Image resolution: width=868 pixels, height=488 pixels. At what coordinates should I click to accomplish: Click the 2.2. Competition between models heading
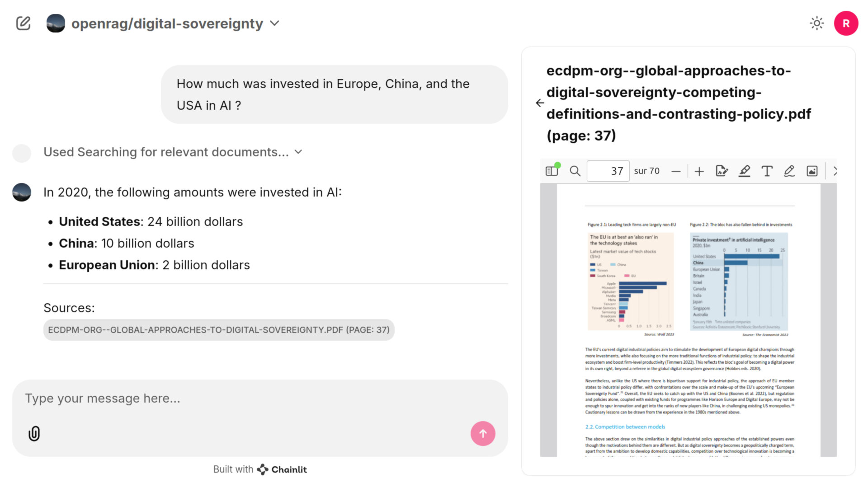pos(625,427)
